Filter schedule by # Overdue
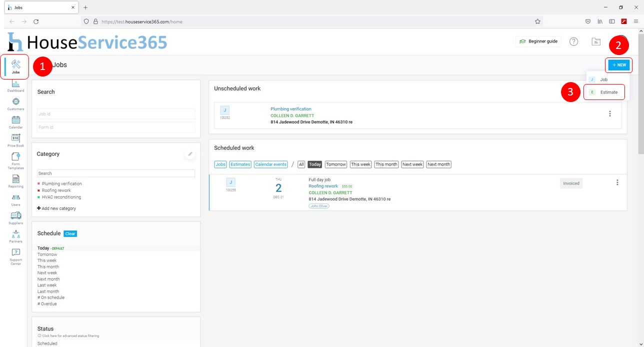The width and height of the screenshot is (644, 347). tap(47, 304)
